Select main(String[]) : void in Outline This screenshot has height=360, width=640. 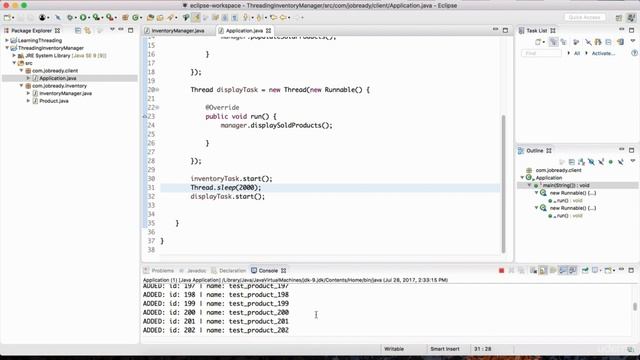pos(566,185)
